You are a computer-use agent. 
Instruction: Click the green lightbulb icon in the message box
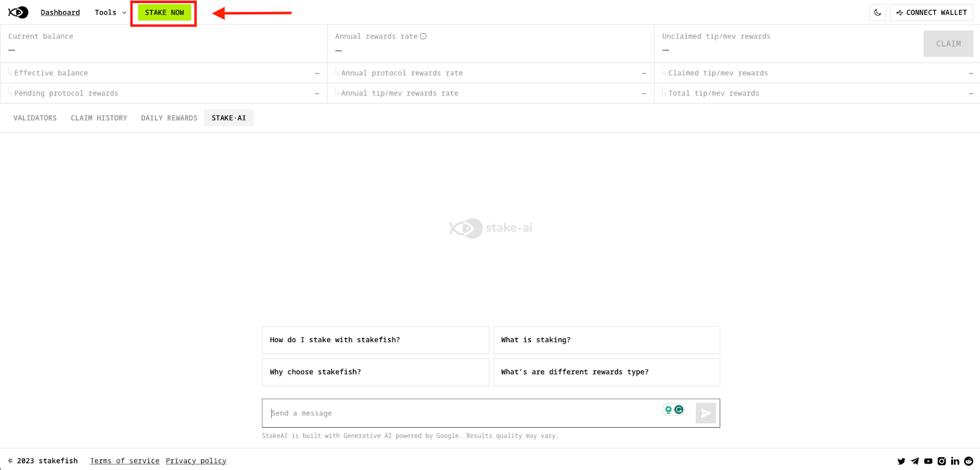tap(668, 409)
